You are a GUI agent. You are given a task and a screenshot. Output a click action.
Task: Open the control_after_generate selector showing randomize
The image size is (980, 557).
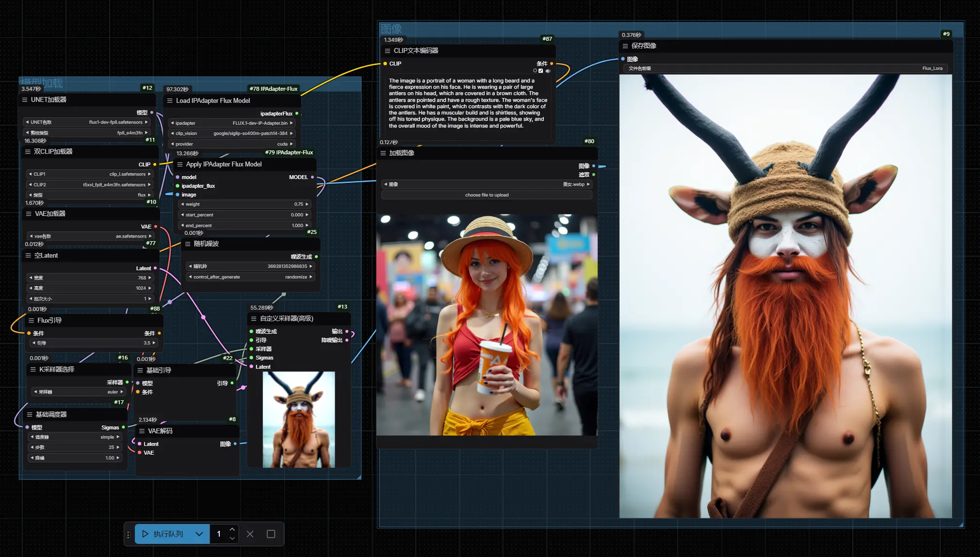(x=250, y=277)
